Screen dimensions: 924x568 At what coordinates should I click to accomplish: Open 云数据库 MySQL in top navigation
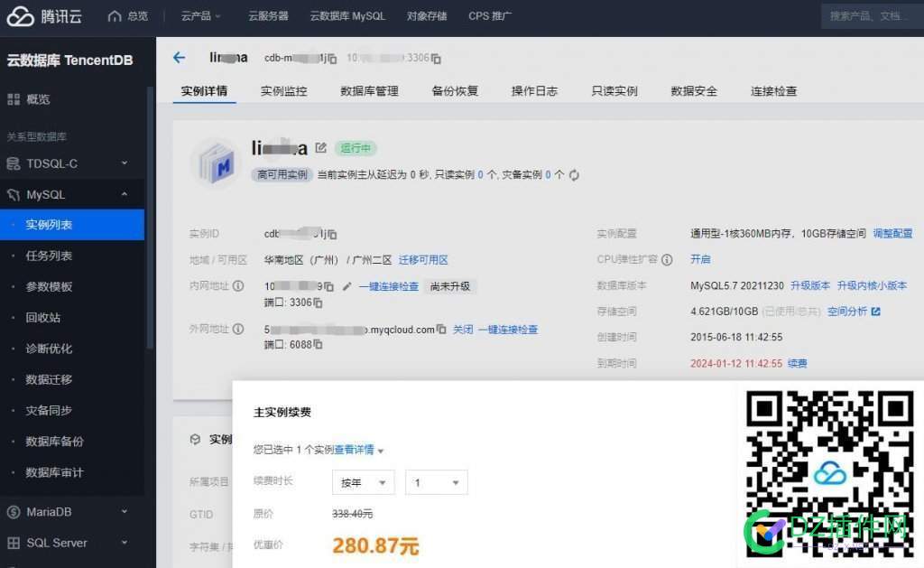click(347, 16)
